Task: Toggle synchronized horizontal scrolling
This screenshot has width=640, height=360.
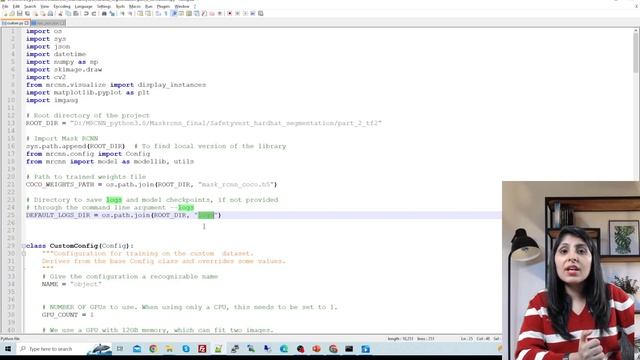Action: pos(148,13)
